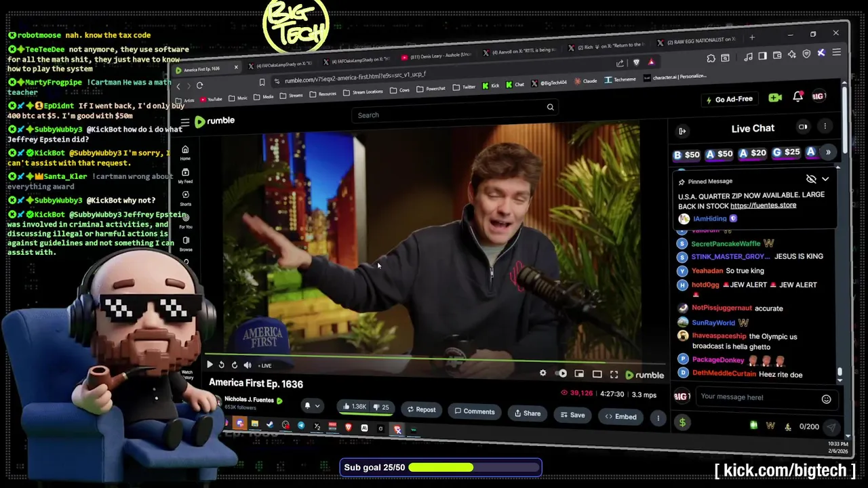Viewport: 868px width, 488px height.
Task: Open a new browser tab
Action: point(752,37)
